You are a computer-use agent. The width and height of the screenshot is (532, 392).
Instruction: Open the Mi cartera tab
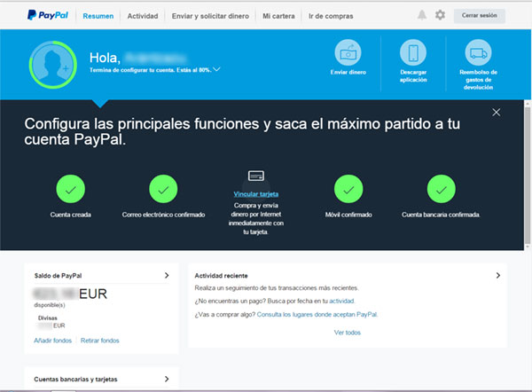pos(278,16)
